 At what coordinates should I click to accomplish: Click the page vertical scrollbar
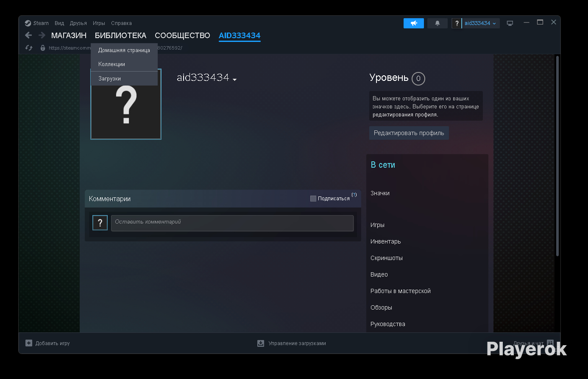coord(557,156)
